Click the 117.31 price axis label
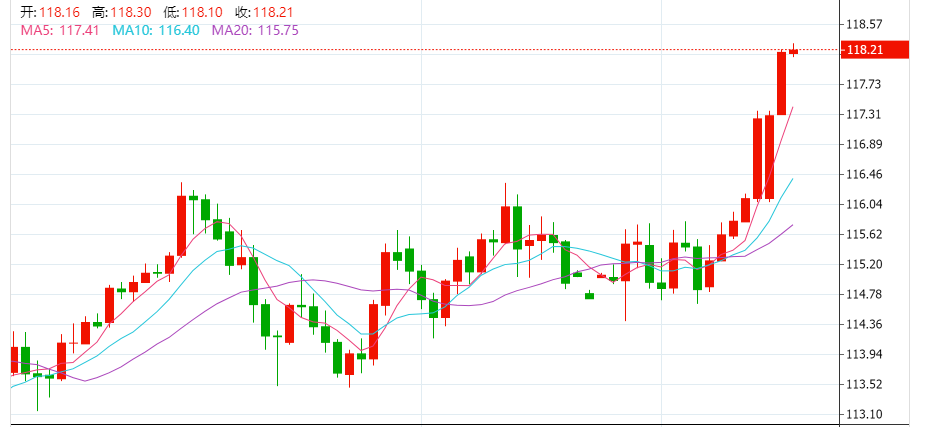Viewport: 930px width, 427px height. (865, 114)
